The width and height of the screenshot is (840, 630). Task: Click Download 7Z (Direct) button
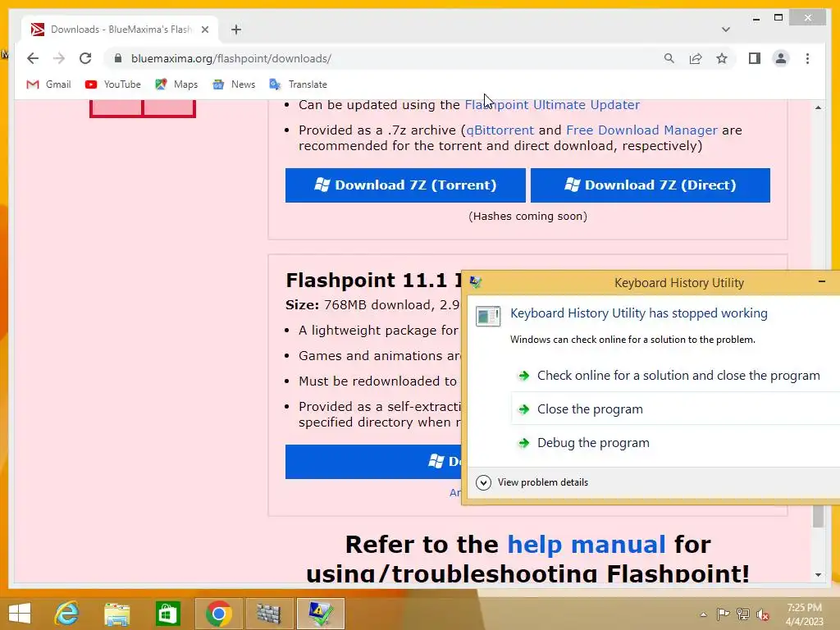(x=650, y=185)
